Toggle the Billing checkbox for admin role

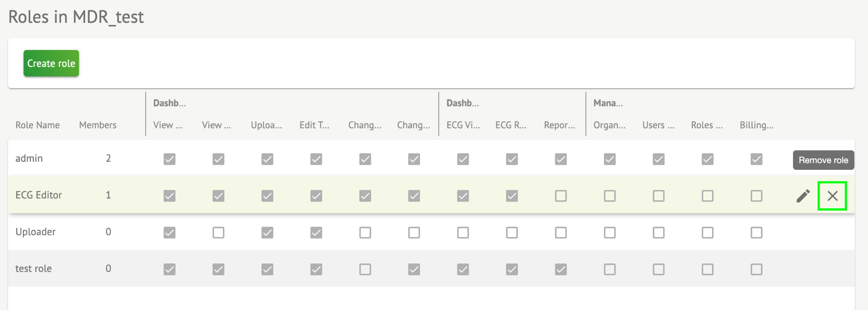point(757,159)
